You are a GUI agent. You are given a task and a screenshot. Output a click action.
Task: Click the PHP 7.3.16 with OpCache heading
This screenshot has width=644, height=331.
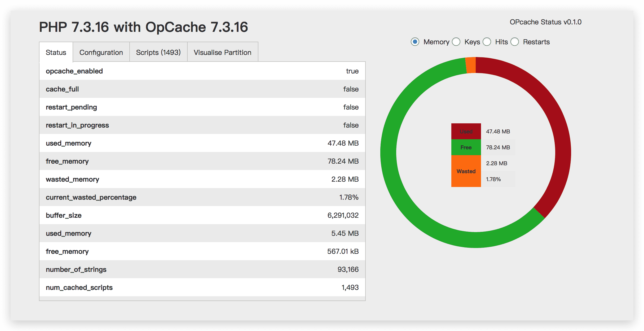[143, 27]
